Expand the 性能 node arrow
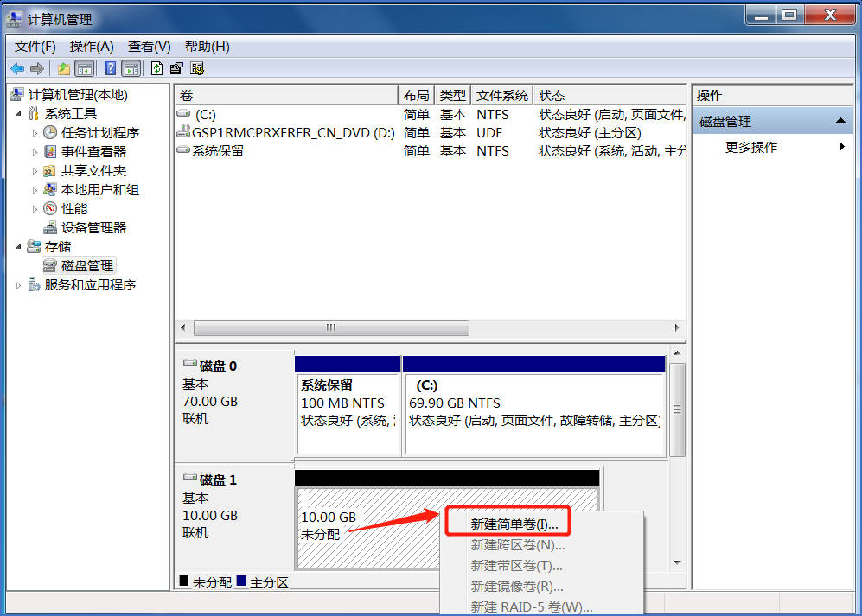The image size is (862, 616). point(34,209)
